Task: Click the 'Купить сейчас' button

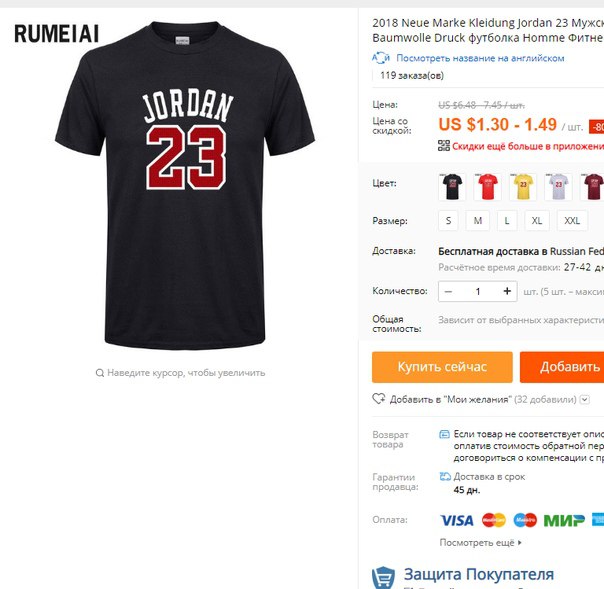Action: [x=442, y=367]
